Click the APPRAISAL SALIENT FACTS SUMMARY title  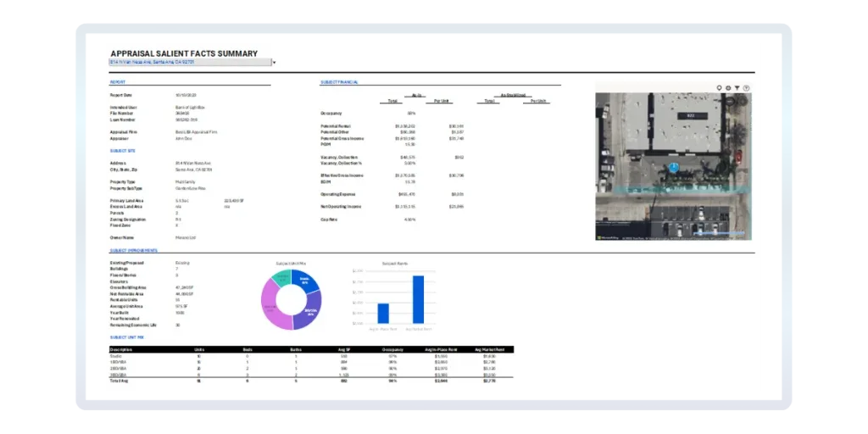point(184,53)
